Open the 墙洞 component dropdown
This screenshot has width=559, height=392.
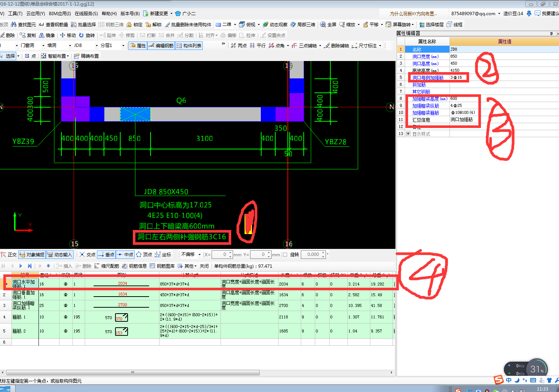pyautogui.click(x=70, y=45)
